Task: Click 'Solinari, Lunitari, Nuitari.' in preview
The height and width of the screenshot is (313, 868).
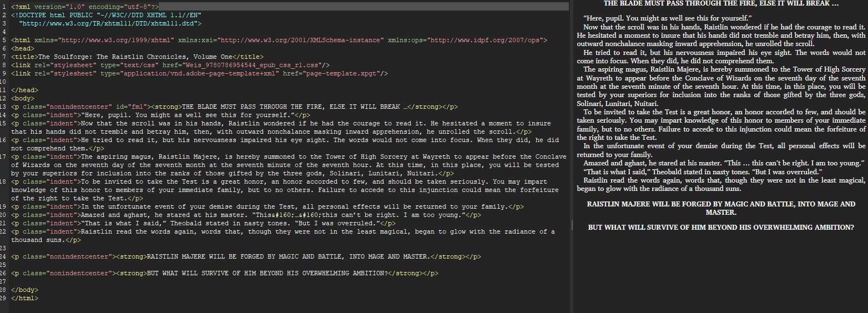Action: tap(618, 104)
